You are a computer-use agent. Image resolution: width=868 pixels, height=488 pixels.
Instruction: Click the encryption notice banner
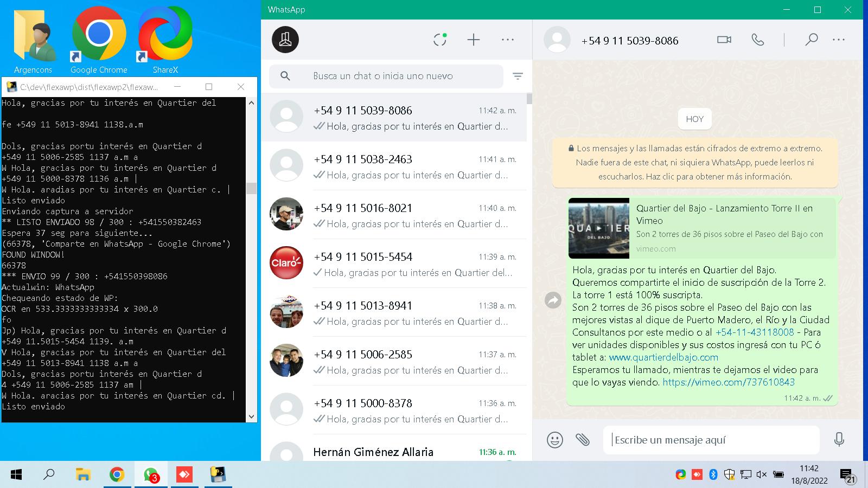point(695,162)
